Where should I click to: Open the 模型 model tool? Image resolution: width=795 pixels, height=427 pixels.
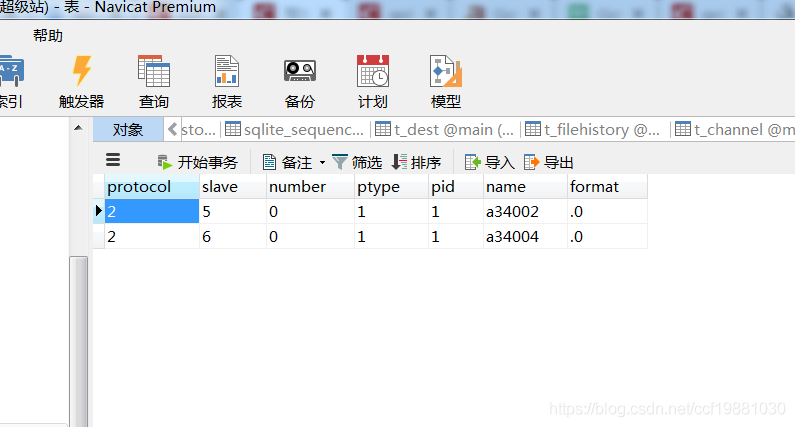446,81
